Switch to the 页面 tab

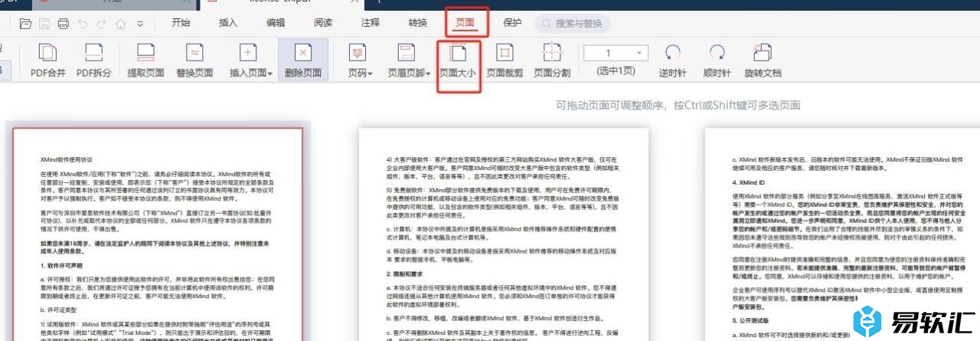point(465,23)
